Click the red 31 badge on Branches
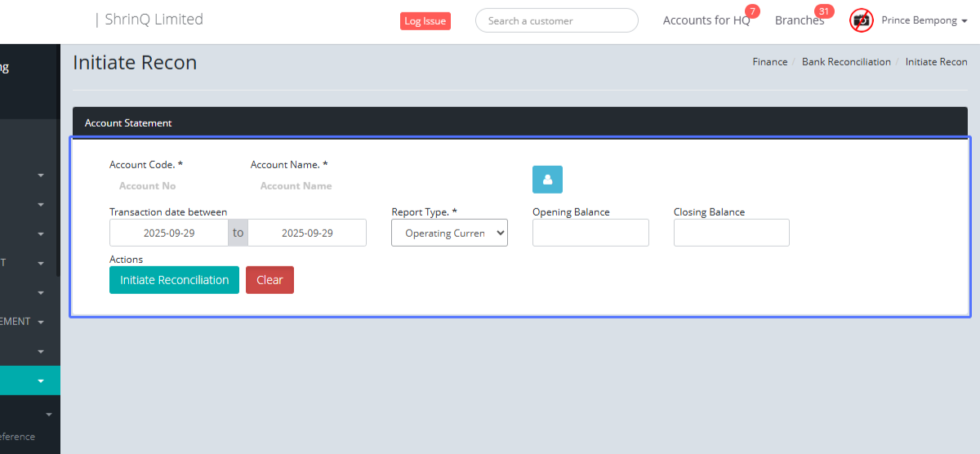Image resolution: width=980 pixels, height=454 pixels. tap(824, 11)
